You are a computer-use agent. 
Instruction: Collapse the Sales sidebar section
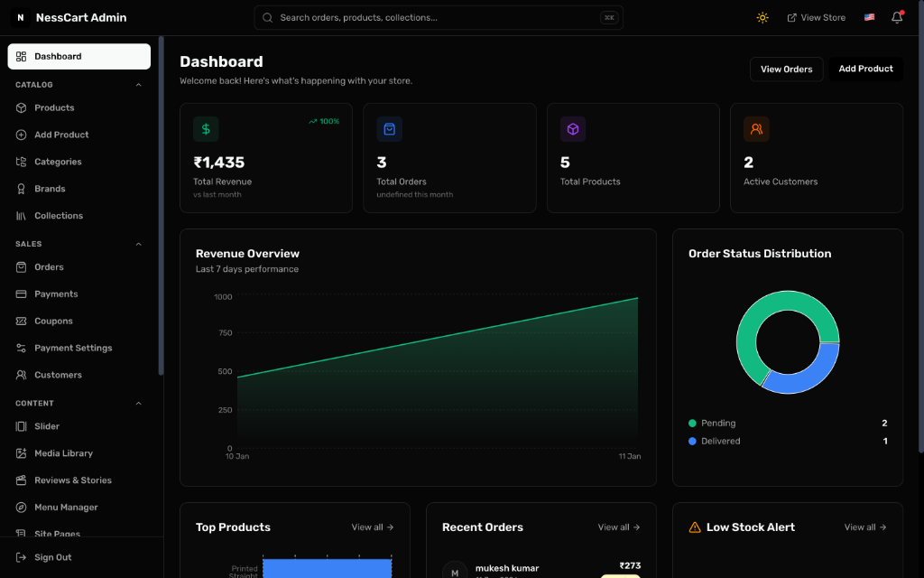[138, 244]
